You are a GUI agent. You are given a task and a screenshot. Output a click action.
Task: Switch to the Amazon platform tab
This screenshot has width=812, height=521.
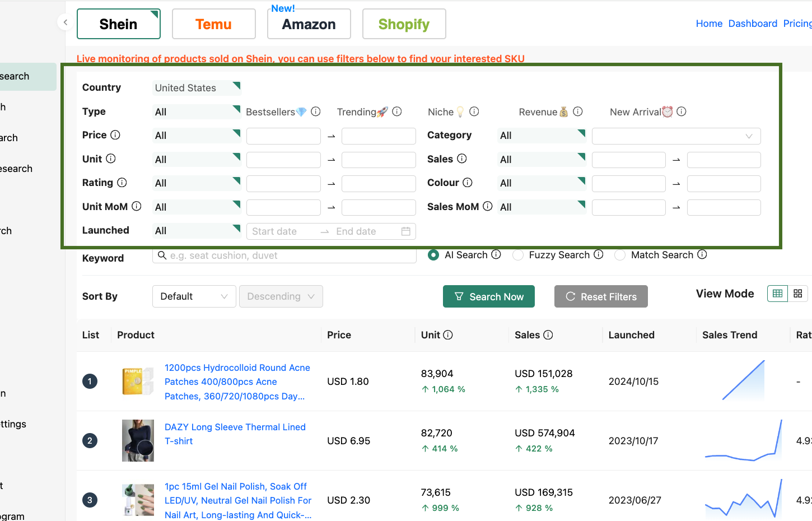point(309,24)
